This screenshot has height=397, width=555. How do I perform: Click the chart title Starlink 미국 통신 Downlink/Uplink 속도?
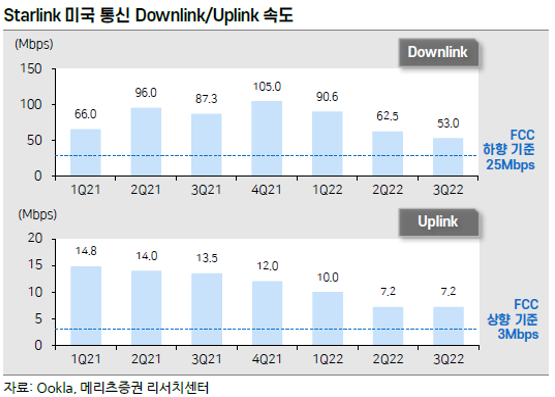(149, 15)
